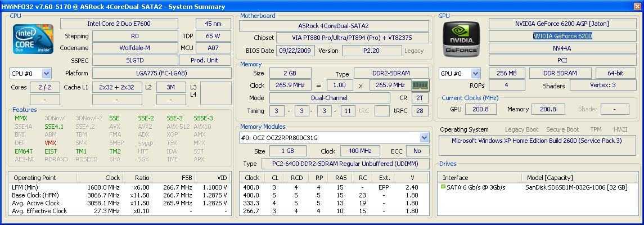This screenshot has height=225, width=644.
Task: Click the BIOS Date 09/22/2009 field
Action: tap(296, 51)
